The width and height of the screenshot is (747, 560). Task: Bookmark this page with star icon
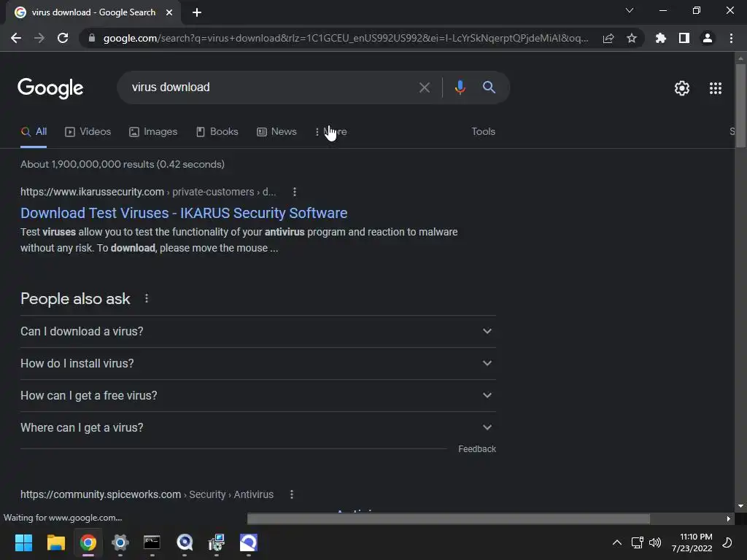pyautogui.click(x=632, y=38)
